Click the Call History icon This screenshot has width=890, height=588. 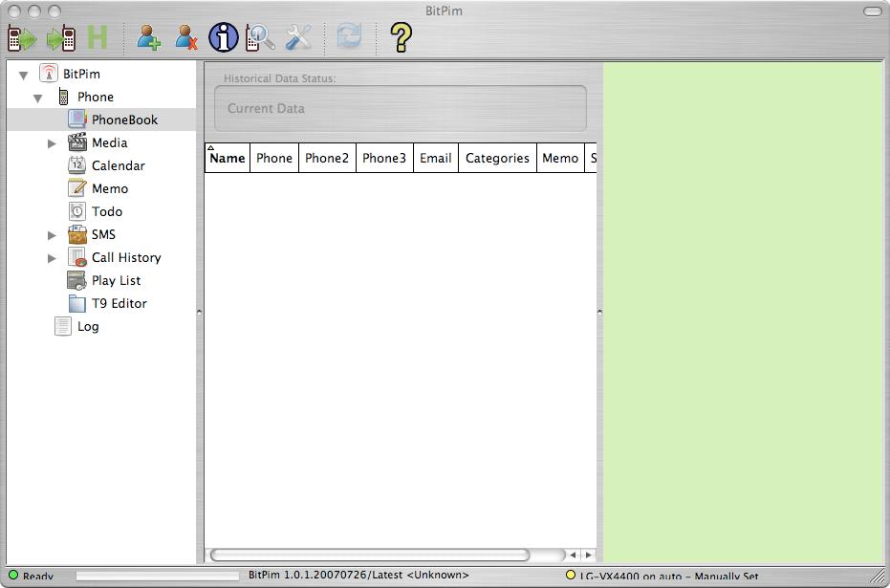click(x=77, y=257)
